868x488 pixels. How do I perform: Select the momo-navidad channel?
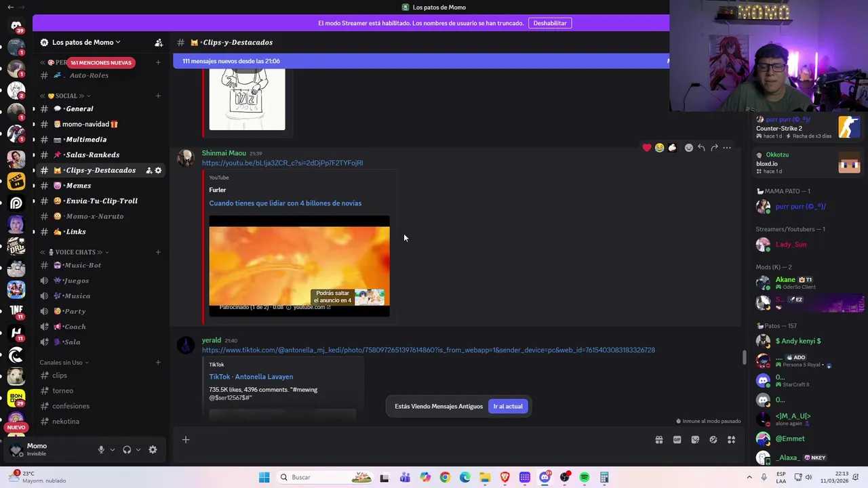pyautogui.click(x=100, y=124)
